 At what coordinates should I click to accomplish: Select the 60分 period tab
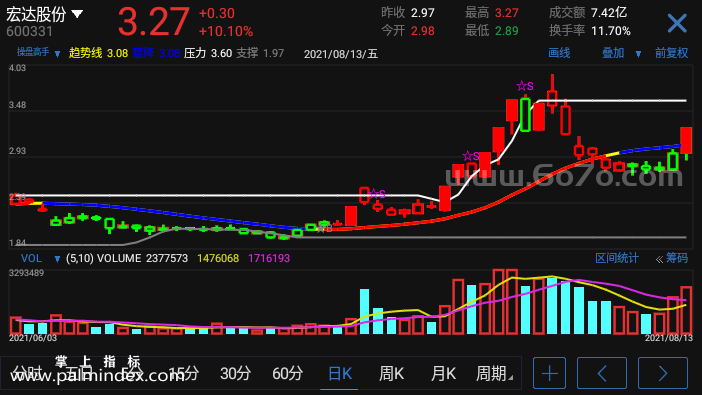tap(287, 374)
